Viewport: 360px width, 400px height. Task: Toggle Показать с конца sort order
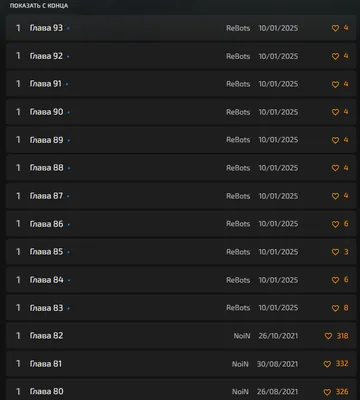point(39,6)
